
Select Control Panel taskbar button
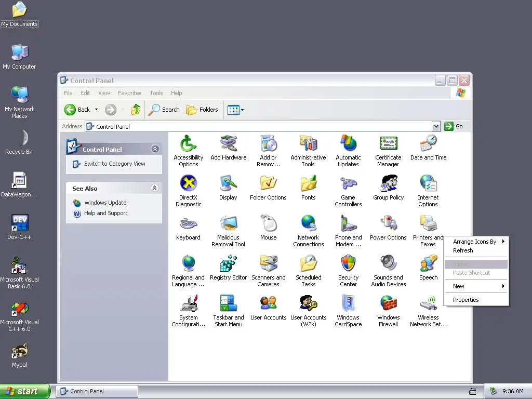(x=97, y=391)
